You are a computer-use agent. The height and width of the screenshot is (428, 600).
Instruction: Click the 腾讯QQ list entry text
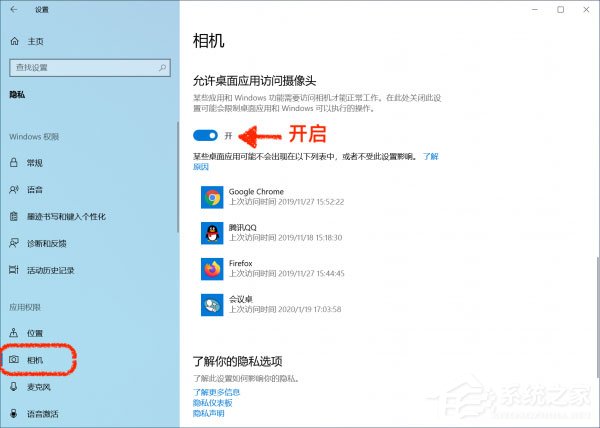tap(243, 227)
